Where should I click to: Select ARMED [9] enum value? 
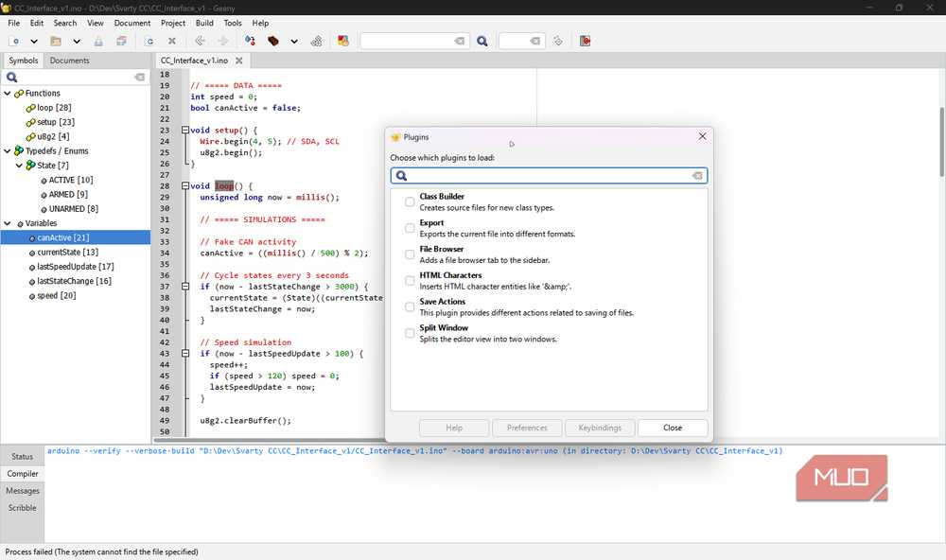[x=68, y=194]
